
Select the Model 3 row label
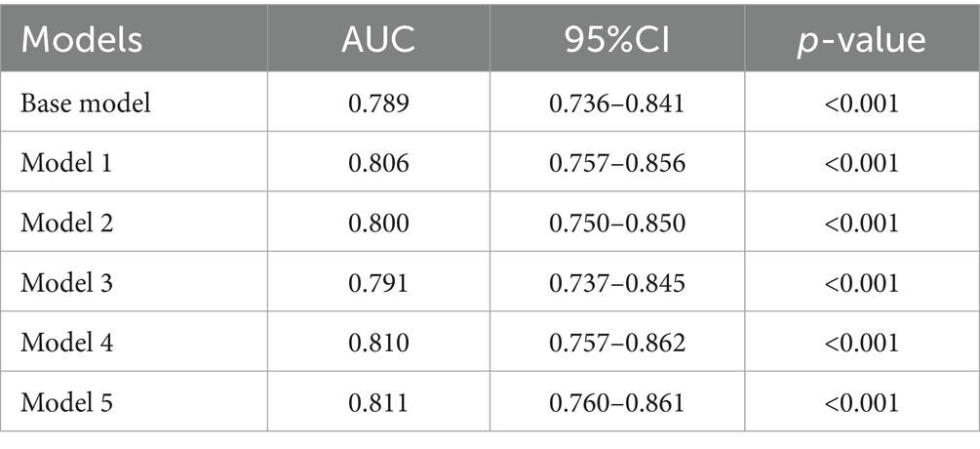pos(66,283)
